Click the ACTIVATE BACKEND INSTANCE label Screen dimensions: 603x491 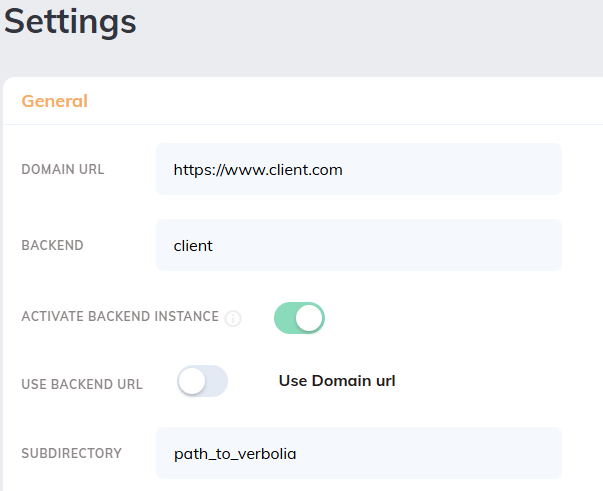pyautogui.click(x=120, y=317)
